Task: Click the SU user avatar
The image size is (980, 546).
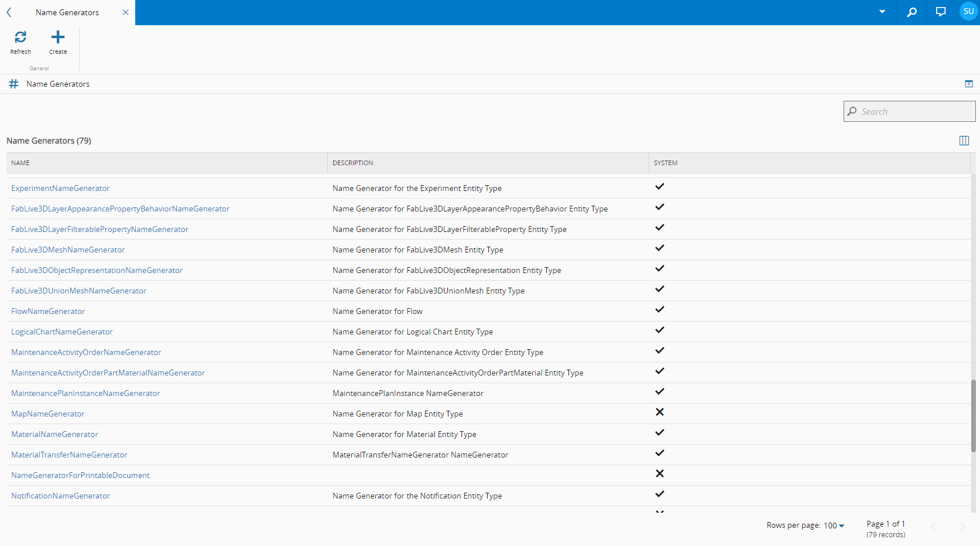Action: (968, 12)
